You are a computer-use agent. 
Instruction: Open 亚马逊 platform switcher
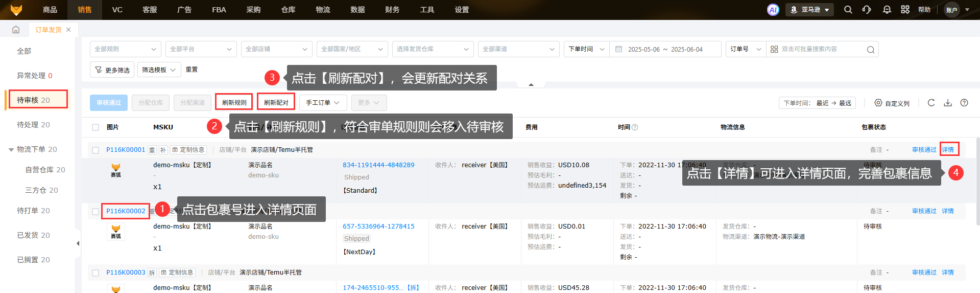(x=810, y=10)
